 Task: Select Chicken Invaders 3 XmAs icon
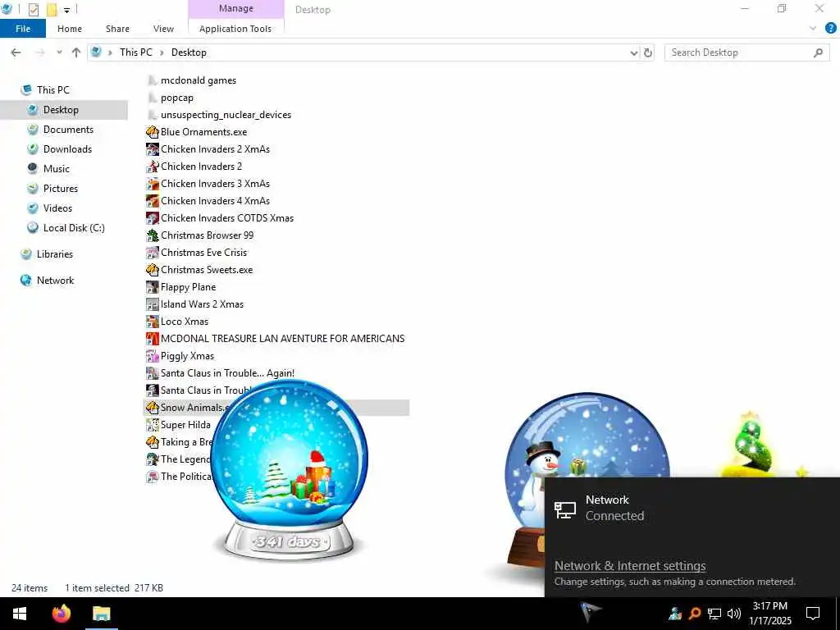coord(152,183)
